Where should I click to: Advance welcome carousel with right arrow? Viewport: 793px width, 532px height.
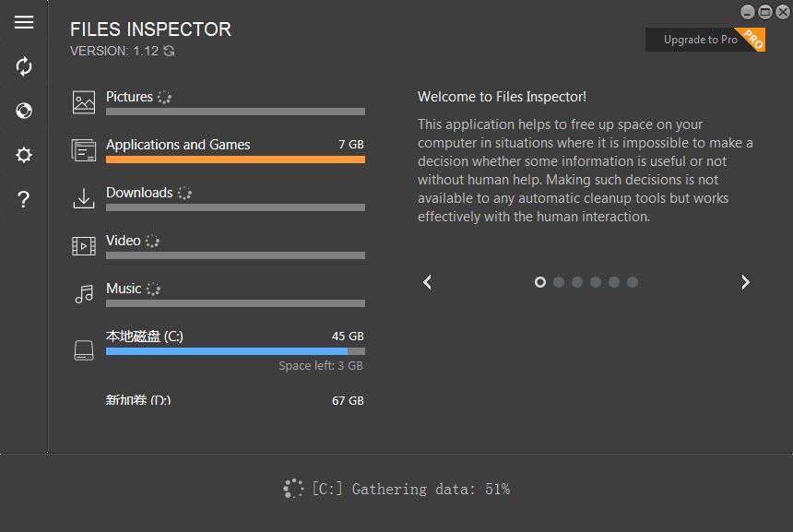745,282
